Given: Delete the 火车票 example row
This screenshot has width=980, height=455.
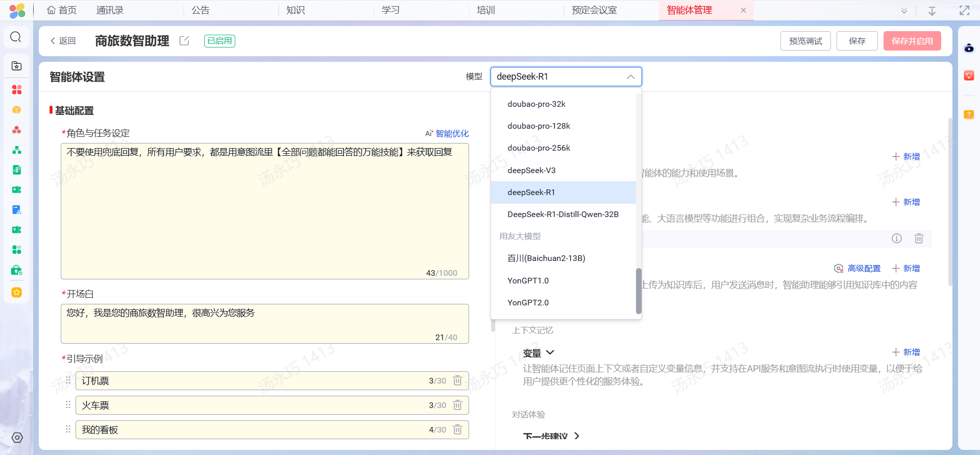Looking at the screenshot, I should pos(457,405).
